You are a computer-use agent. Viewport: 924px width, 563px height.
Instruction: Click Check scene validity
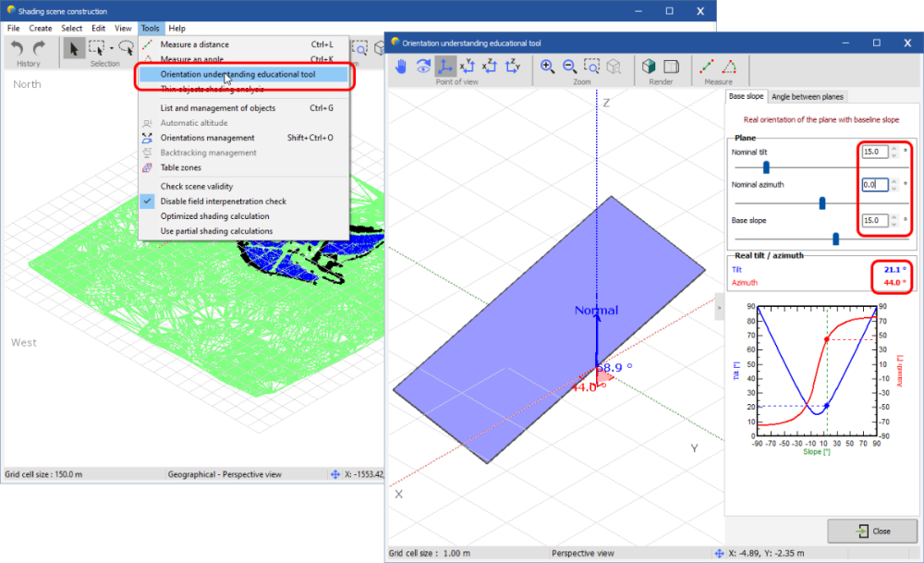coord(196,187)
